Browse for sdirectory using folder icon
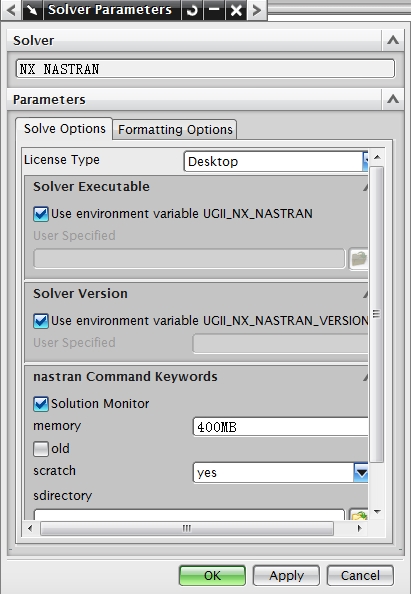Viewport: 411px width, 594px height. click(x=358, y=515)
